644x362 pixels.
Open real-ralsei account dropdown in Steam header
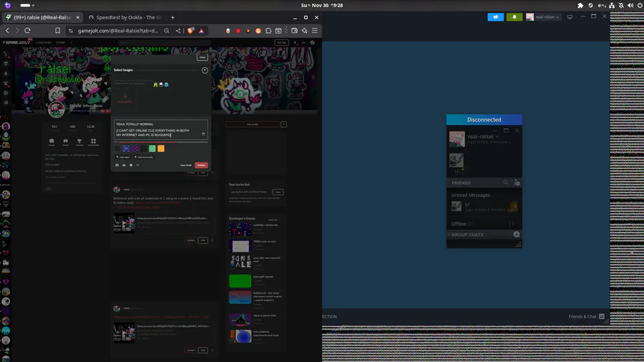pyautogui.click(x=542, y=17)
